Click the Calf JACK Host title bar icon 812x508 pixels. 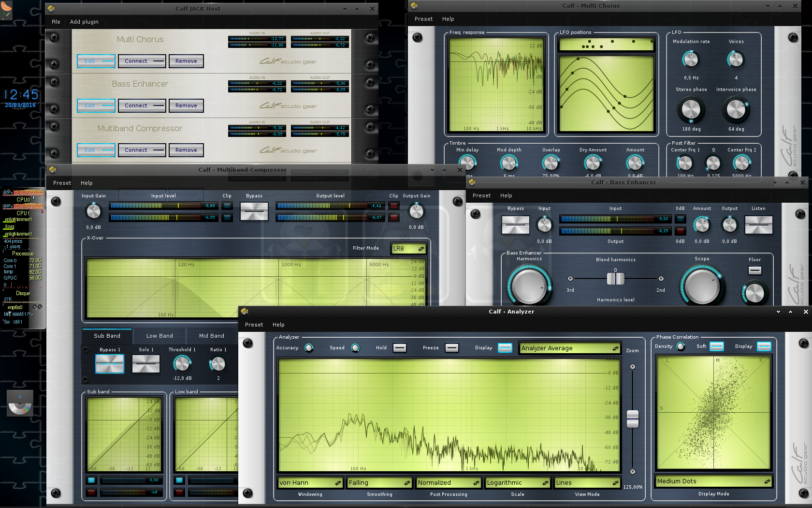coord(51,8)
